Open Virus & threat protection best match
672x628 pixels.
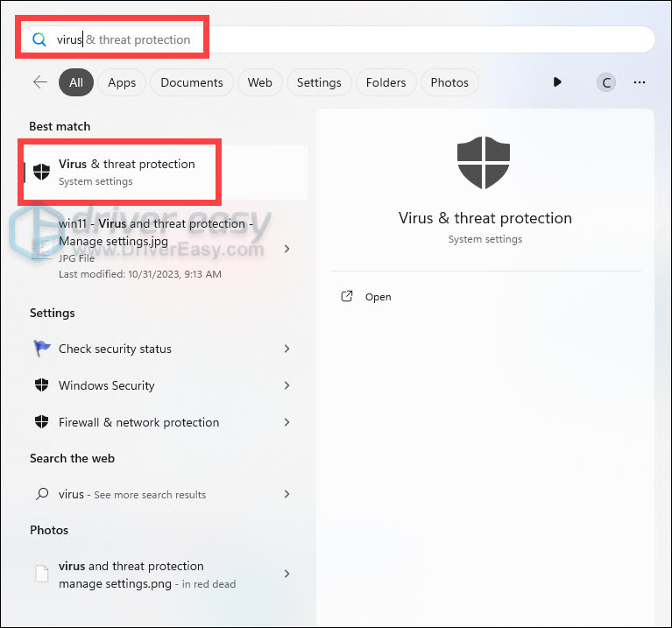(127, 172)
